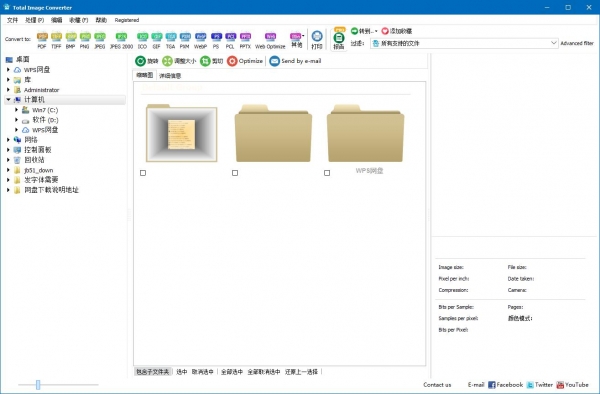Screen dimensions: 600x394
Task: Click the TGA conversion icon
Action: point(171,40)
